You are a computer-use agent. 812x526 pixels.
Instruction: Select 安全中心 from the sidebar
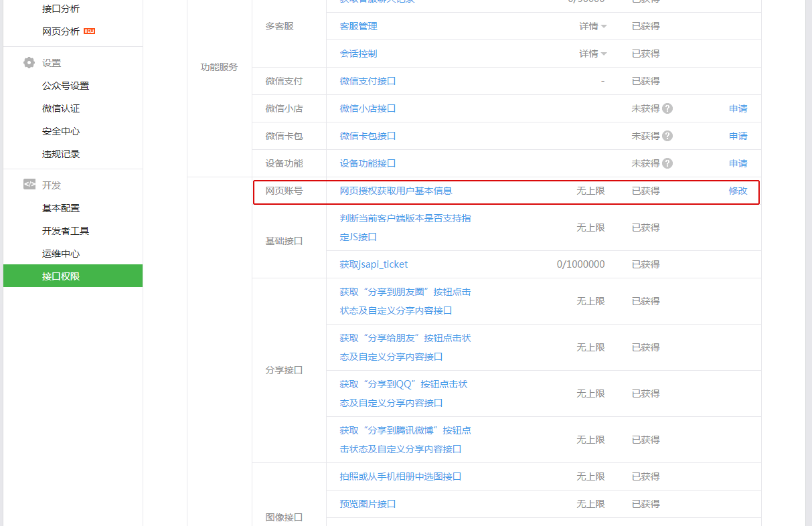click(x=61, y=131)
